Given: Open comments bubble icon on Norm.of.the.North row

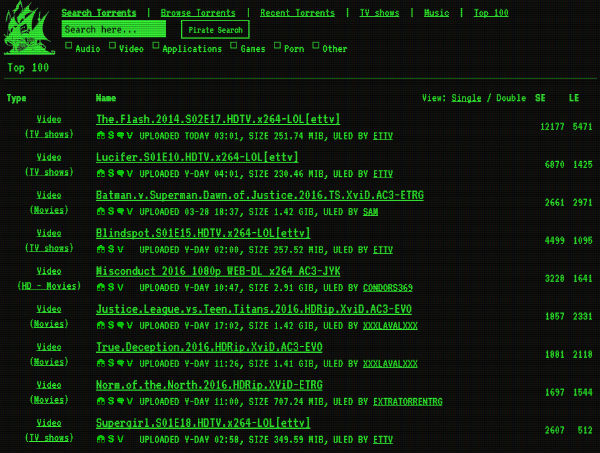Looking at the screenshot, I should tap(121, 401).
